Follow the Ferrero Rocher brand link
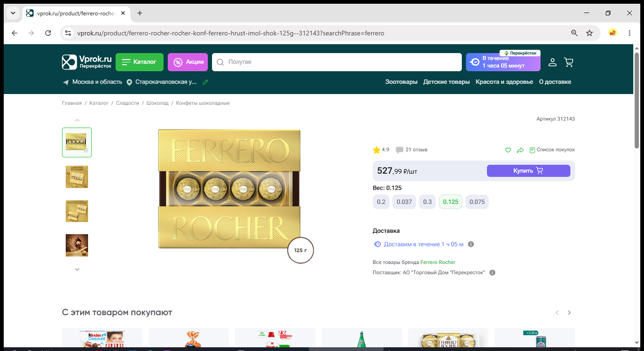 tap(438, 262)
